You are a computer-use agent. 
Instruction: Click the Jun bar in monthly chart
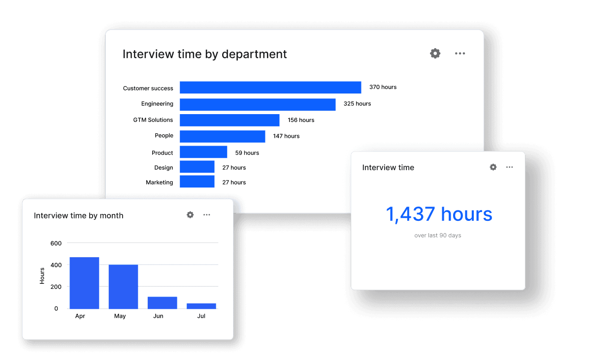coord(162,303)
